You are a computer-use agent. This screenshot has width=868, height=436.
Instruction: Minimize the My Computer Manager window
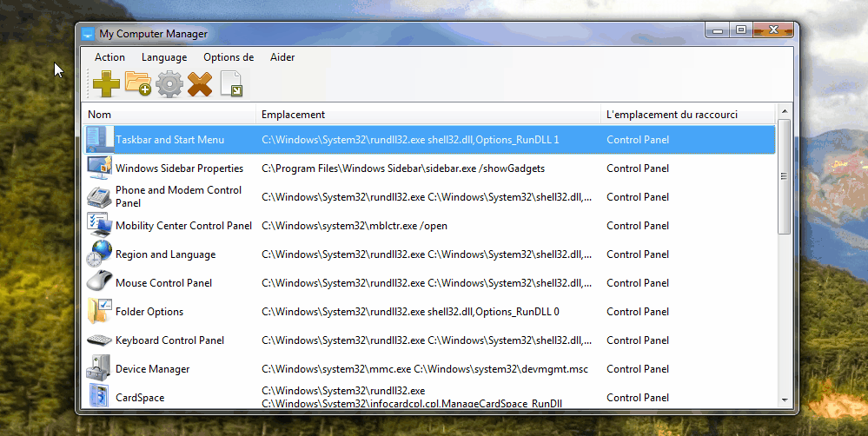click(718, 30)
